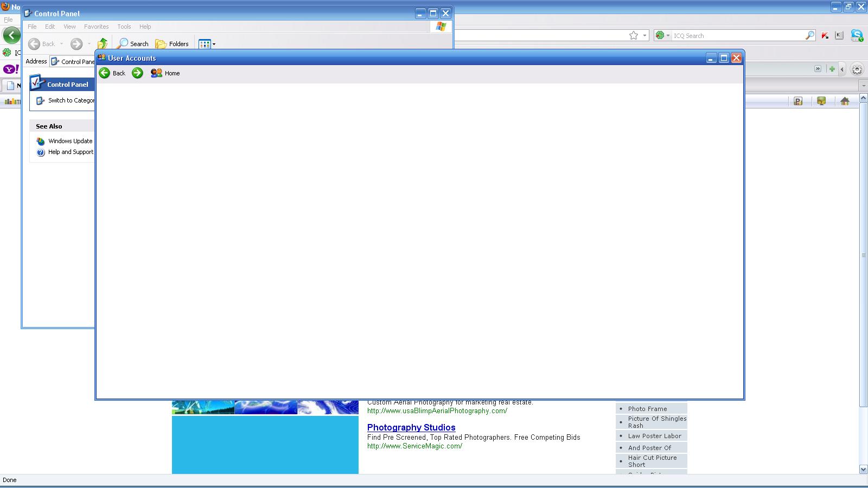868x488 pixels.
Task: Click the Skype icon in browser toolbar
Action: 857,36
